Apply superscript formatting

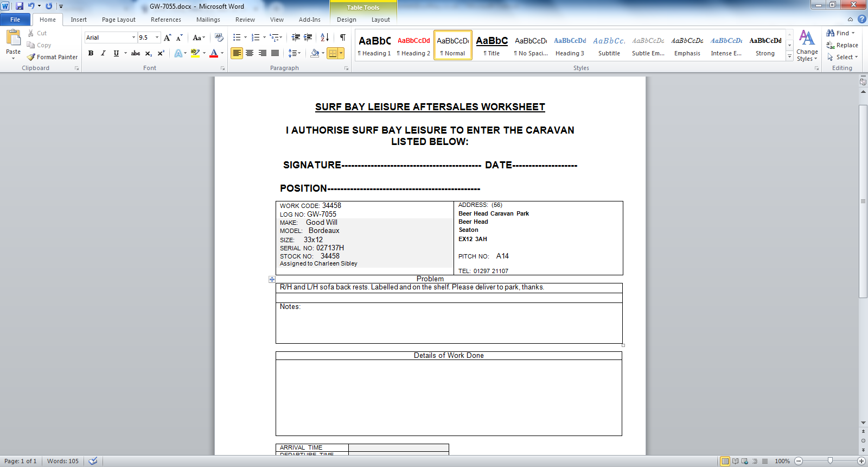point(161,53)
